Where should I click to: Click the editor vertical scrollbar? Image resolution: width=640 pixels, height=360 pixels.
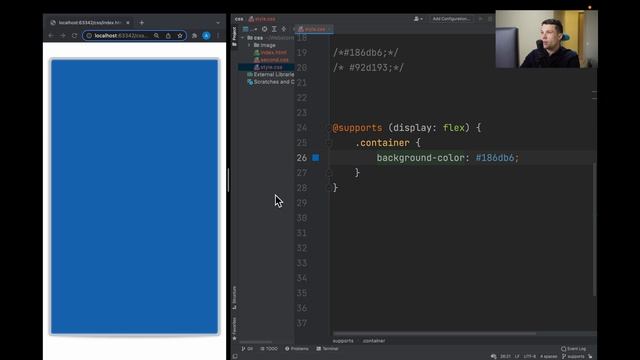(594, 229)
